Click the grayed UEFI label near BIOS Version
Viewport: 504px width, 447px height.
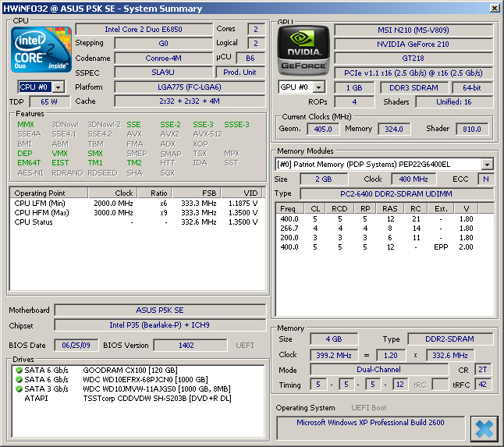pos(245,346)
